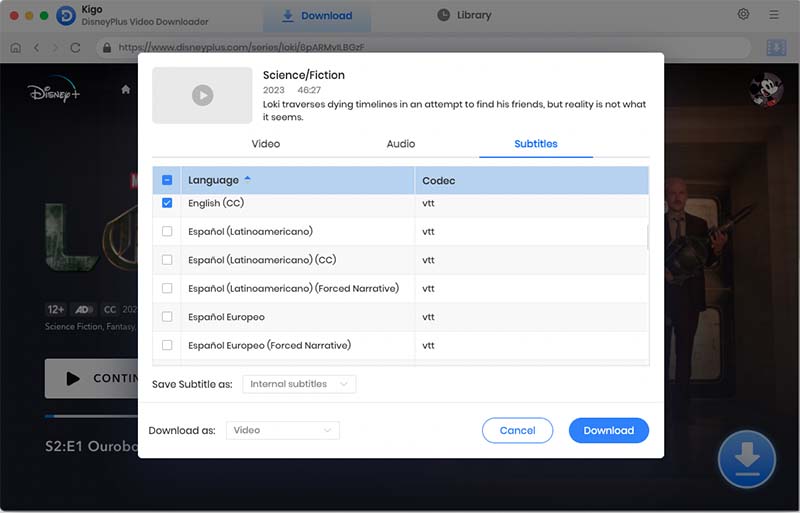Click the Disney+ logo

(x=54, y=90)
